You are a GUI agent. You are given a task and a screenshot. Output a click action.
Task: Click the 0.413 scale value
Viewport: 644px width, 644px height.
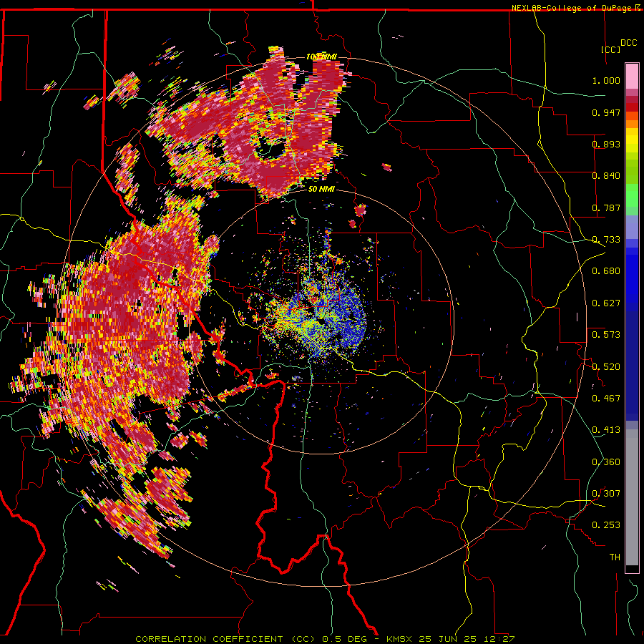[x=606, y=430]
